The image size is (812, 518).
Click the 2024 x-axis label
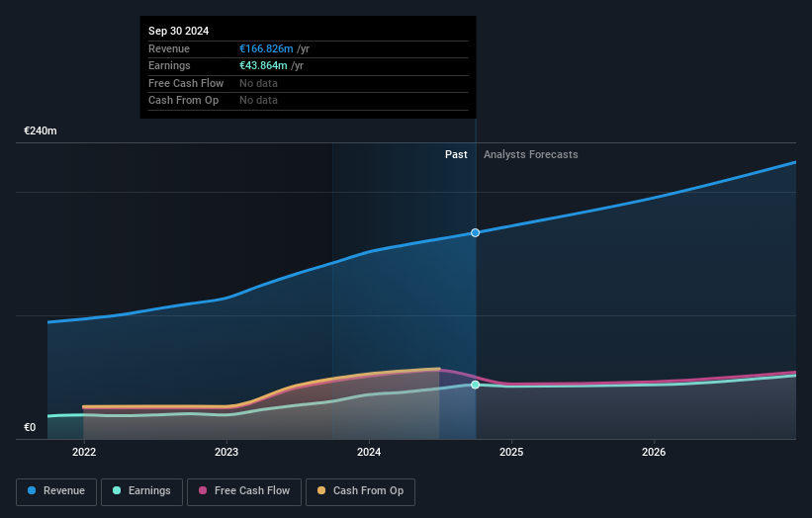[369, 452]
